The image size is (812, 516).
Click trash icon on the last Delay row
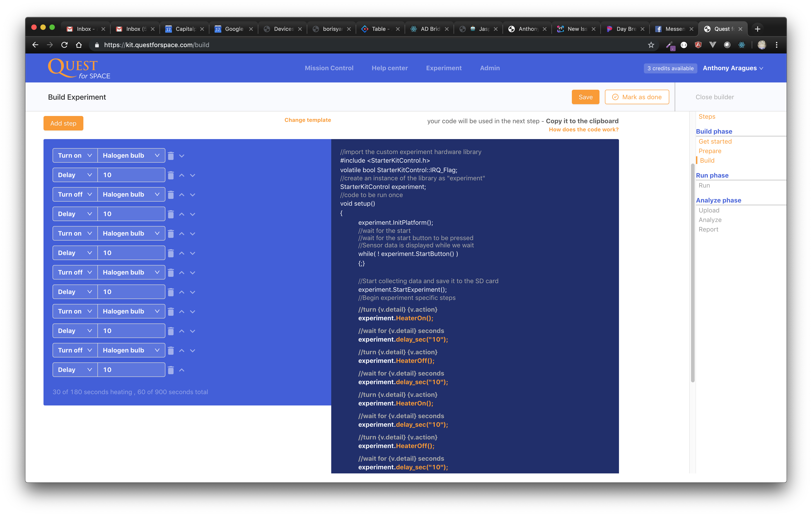point(171,370)
